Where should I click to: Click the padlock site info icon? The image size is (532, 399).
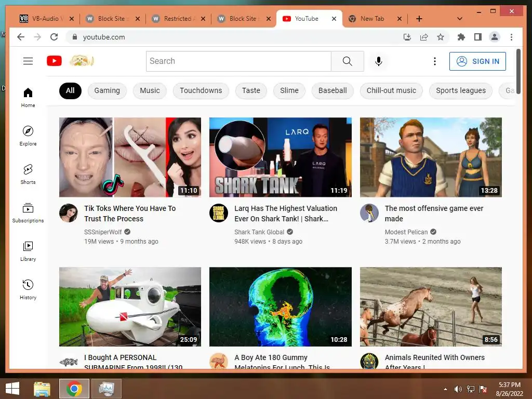[75, 37]
